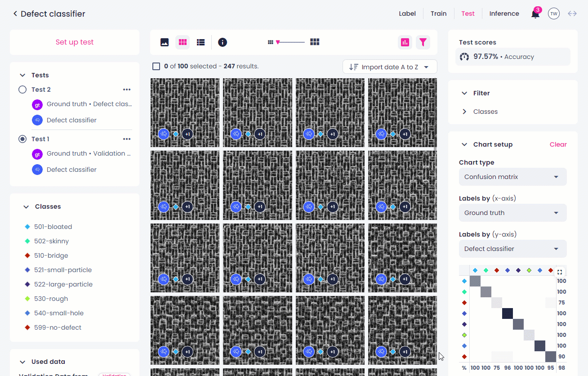588x376 pixels.
Task: Open the notifications bell
Action: (535, 14)
